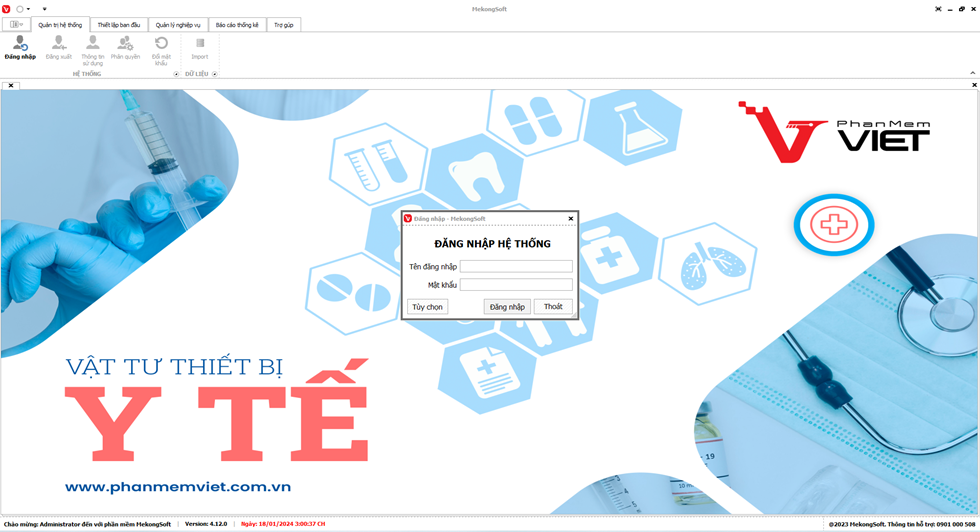Click the Ngày: 18/01/2024 status bar date
The height and width of the screenshot is (532, 980).
pyautogui.click(x=283, y=524)
